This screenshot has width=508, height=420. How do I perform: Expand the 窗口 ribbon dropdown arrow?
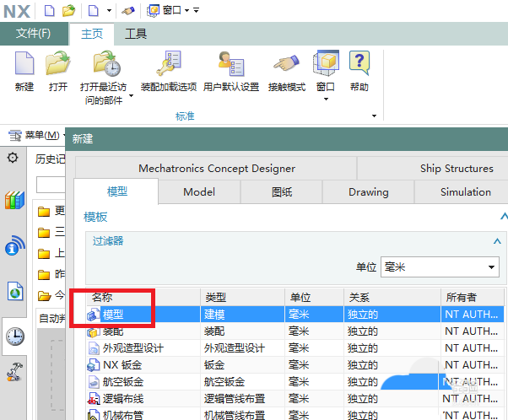[x=326, y=99]
